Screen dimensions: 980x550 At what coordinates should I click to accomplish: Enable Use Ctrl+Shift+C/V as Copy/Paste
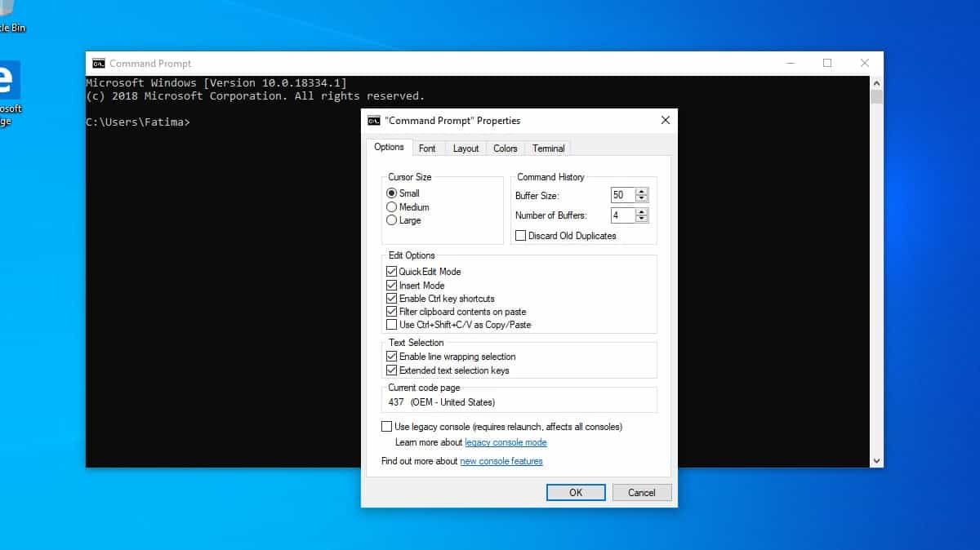(x=392, y=325)
